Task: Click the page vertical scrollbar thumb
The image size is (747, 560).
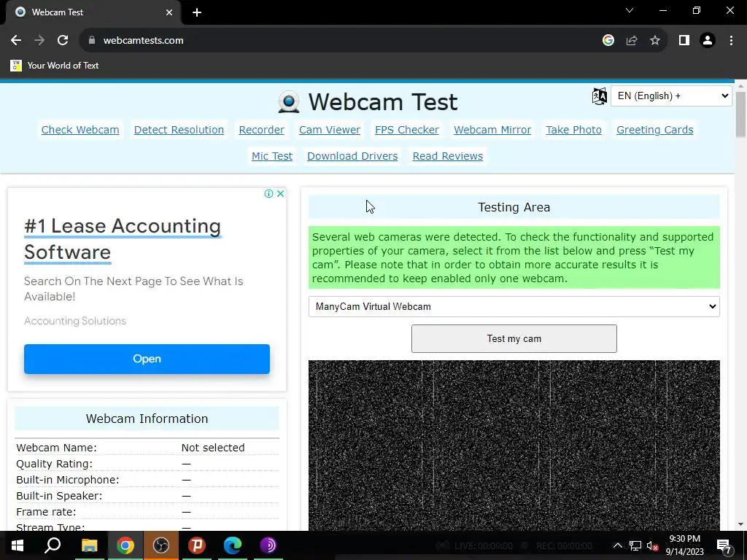Action: tap(740, 114)
